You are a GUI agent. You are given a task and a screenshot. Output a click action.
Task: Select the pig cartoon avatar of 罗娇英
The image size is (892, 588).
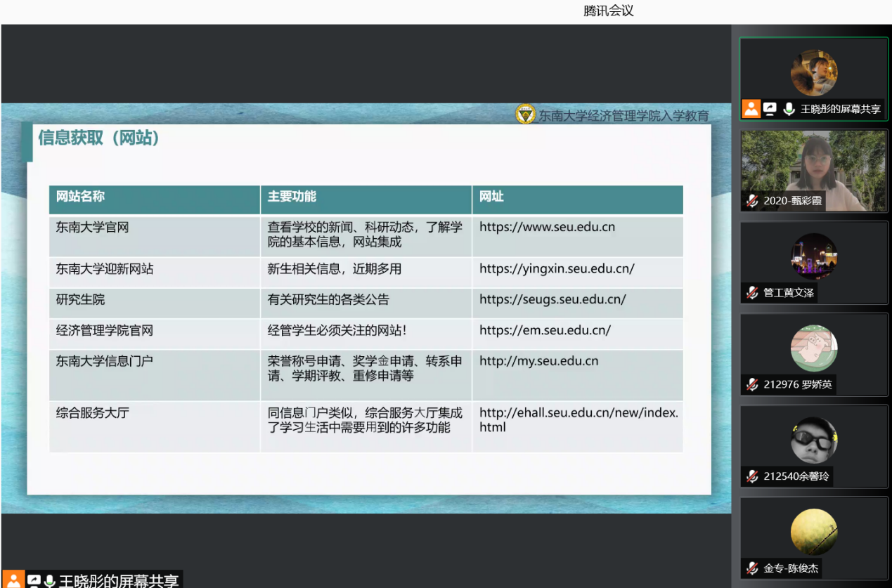point(814,348)
